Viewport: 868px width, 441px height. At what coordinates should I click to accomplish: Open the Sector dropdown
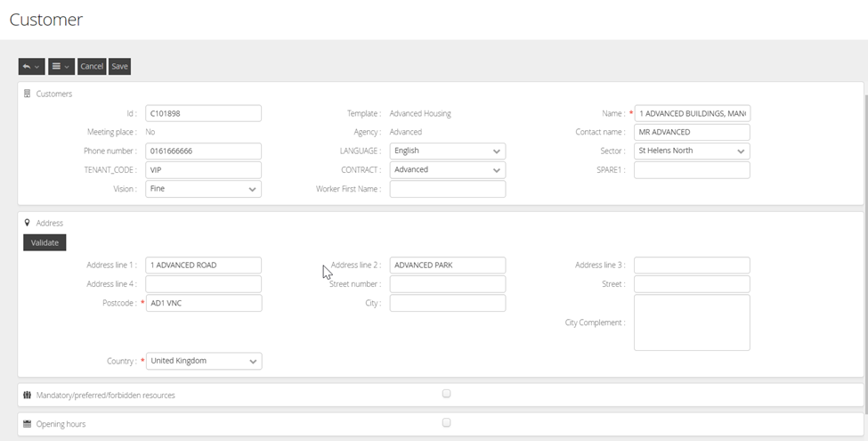(692, 151)
